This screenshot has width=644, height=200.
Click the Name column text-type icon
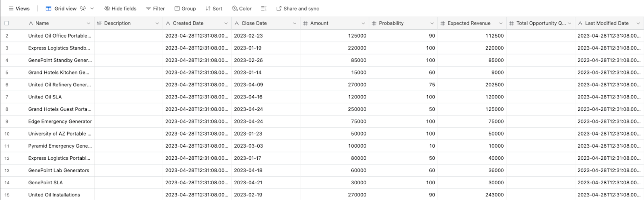[x=31, y=23]
